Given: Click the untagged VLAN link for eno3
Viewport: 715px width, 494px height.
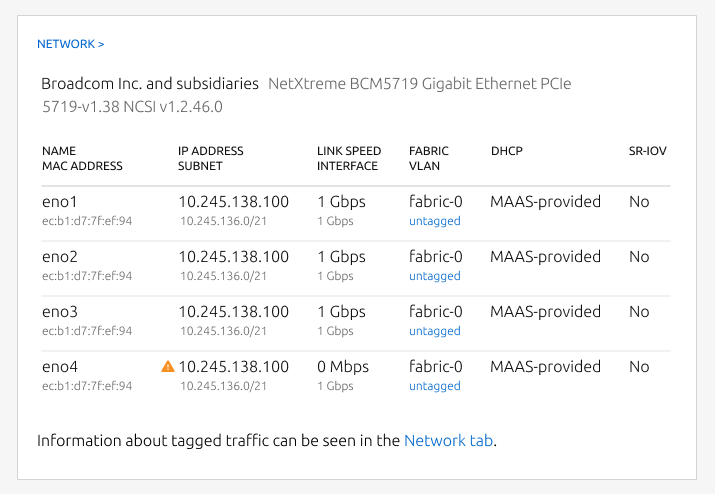Looking at the screenshot, I should (434, 331).
